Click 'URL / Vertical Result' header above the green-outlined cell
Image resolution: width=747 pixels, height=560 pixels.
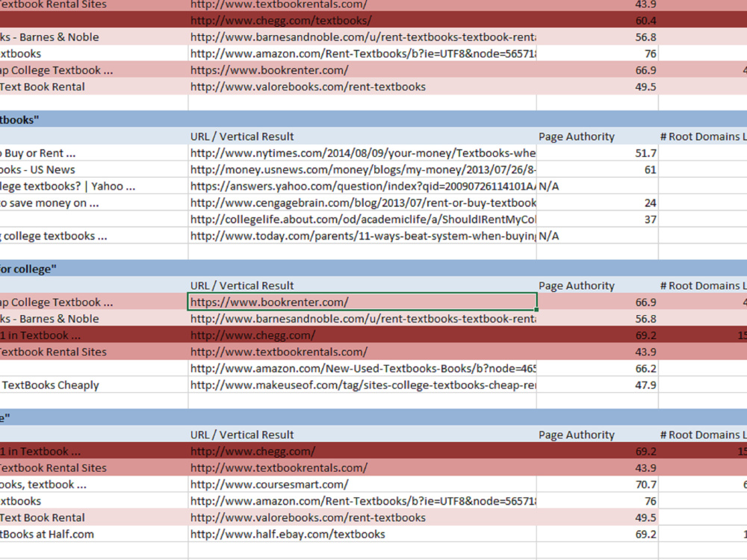click(242, 286)
